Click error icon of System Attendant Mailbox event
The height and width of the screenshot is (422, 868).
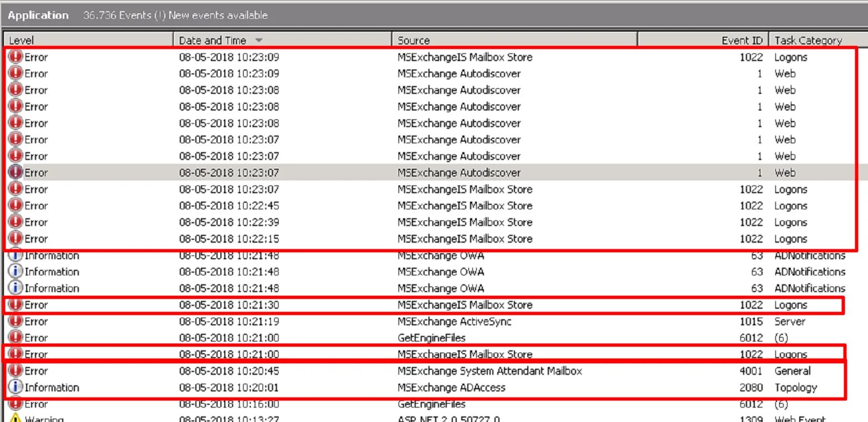pyautogui.click(x=16, y=370)
